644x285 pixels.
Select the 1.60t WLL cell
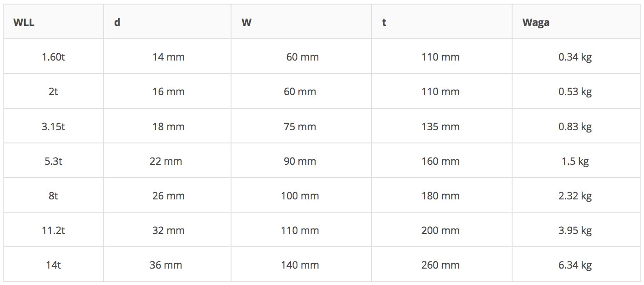coord(53,57)
